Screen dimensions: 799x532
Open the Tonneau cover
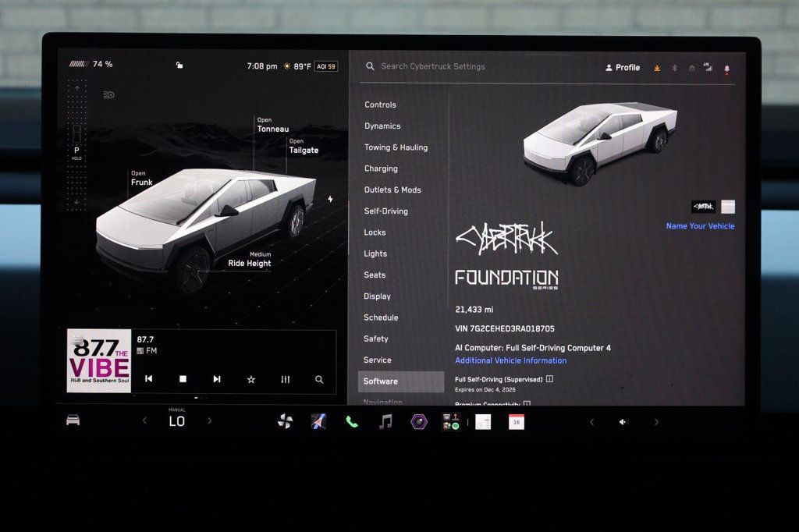(272, 125)
